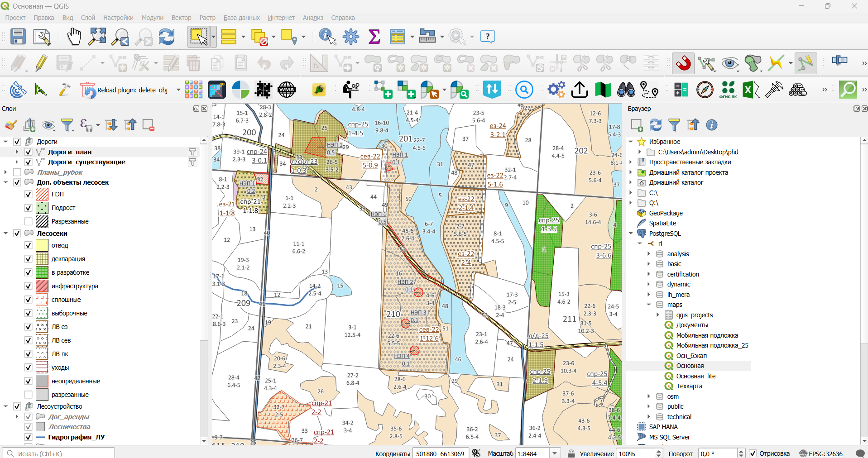Open the ФГИС ЛК plugin icon
Viewport: 868px width, 458px height.
coord(728,90)
